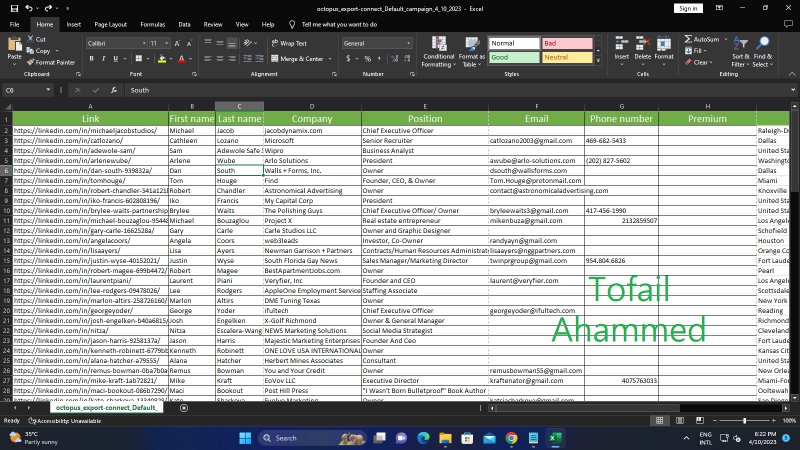
Task: Switch to Page Layout view in status bar
Action: pos(680,420)
